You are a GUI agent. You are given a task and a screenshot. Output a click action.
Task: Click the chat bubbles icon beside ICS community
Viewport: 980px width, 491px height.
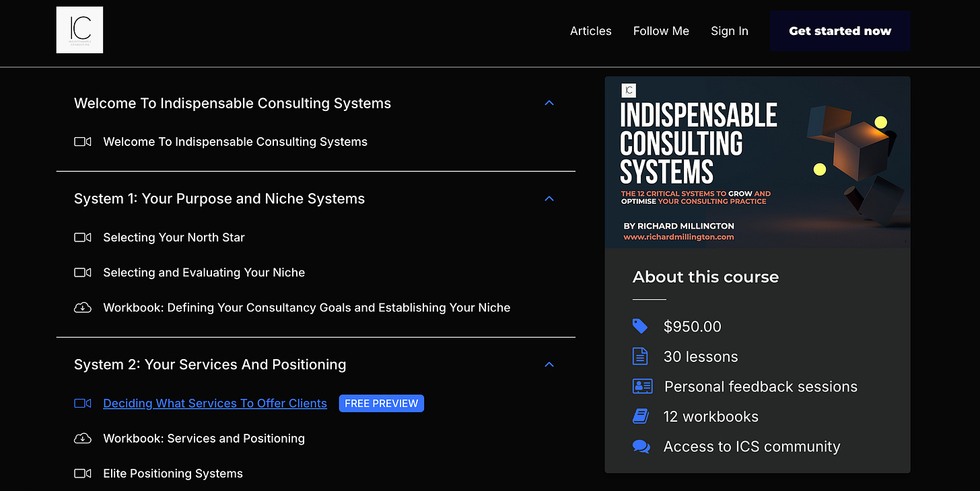pos(641,447)
